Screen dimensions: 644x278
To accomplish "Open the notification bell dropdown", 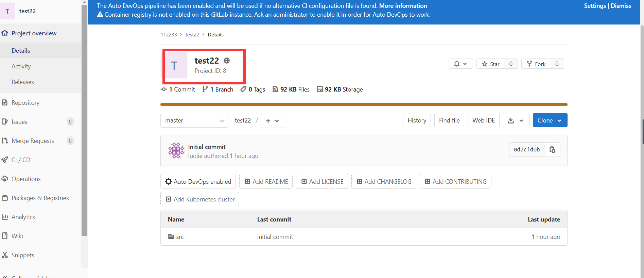I will [x=460, y=64].
